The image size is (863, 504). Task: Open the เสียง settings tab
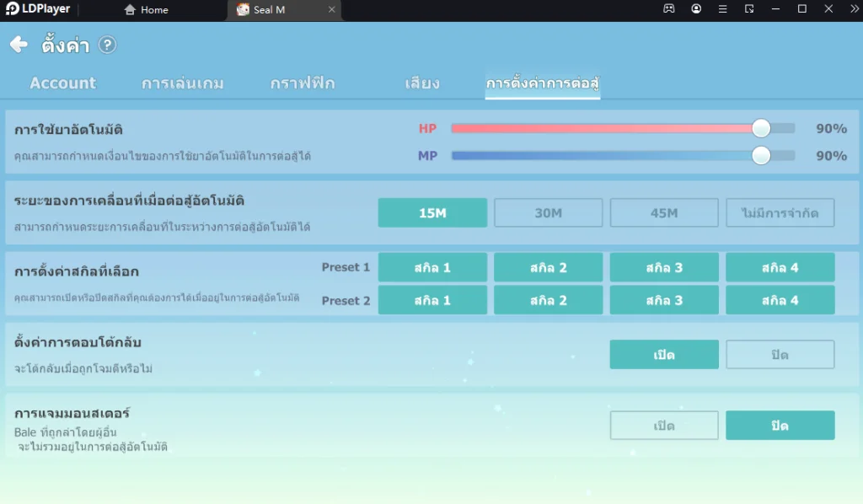point(422,83)
